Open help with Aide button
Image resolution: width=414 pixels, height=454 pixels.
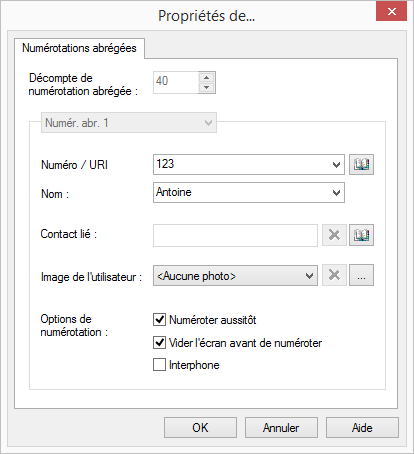tap(362, 428)
